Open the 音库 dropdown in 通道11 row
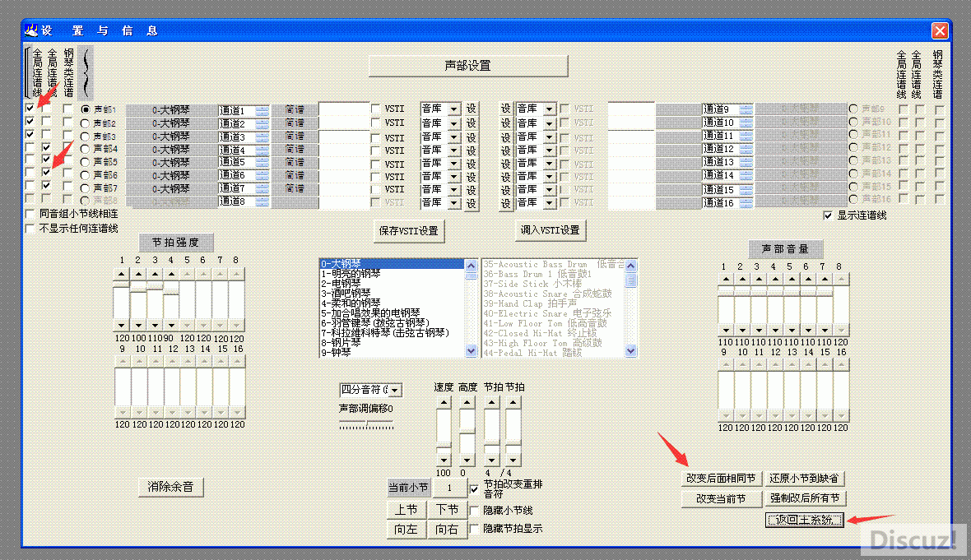This screenshot has height=560, width=971. (x=549, y=137)
